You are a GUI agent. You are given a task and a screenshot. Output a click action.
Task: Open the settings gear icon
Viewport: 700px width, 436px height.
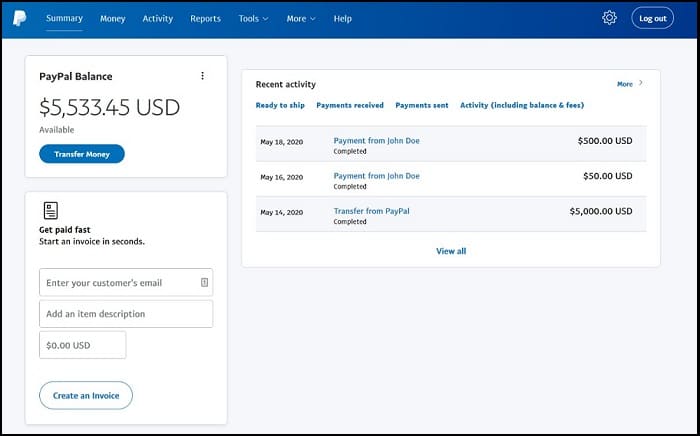pyautogui.click(x=609, y=18)
